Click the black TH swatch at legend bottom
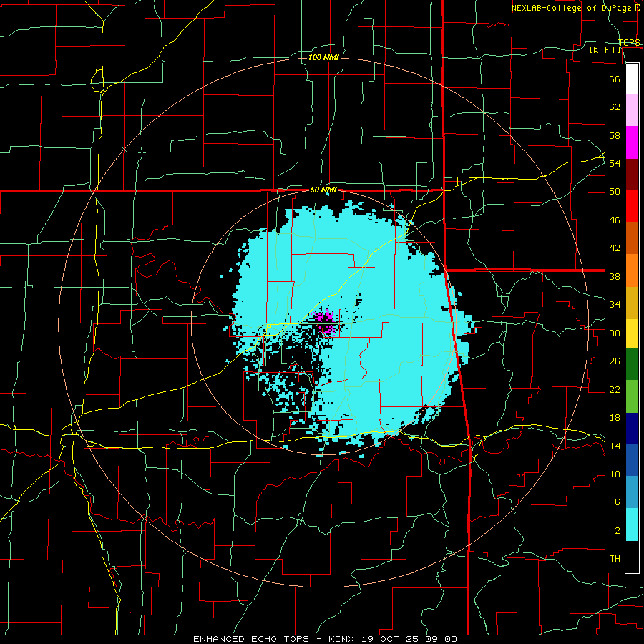The width and height of the screenshot is (644, 644). coord(632,557)
